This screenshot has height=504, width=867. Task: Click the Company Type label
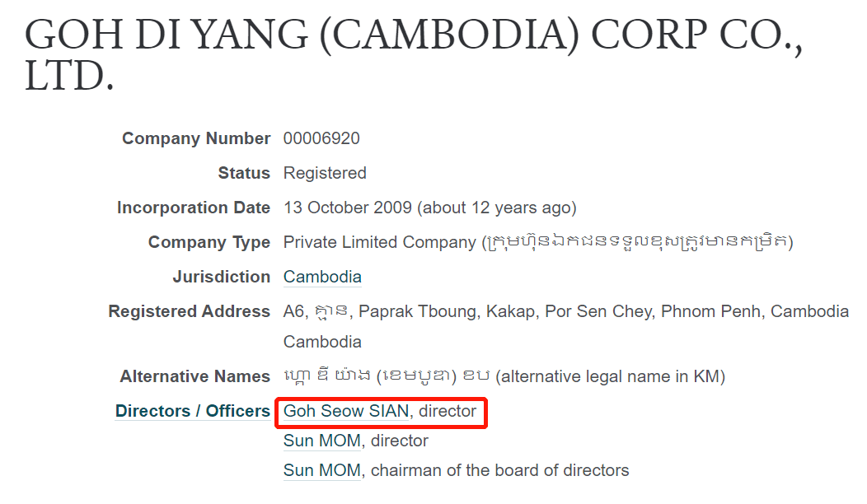[x=209, y=243]
